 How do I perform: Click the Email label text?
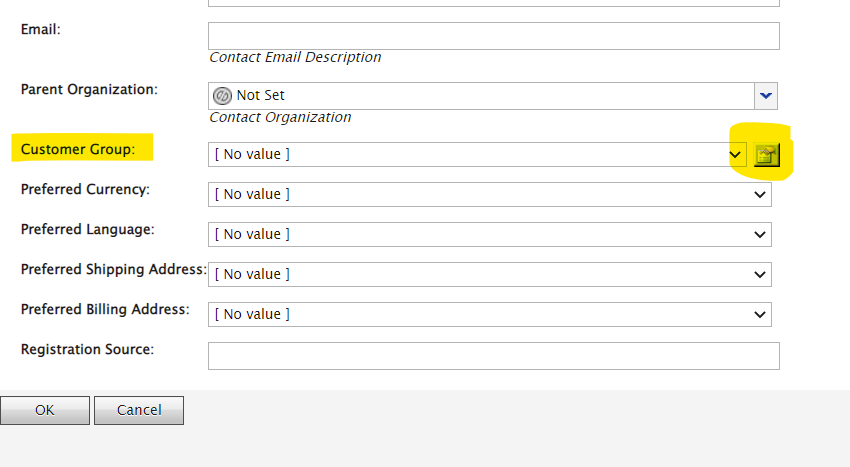(40, 29)
